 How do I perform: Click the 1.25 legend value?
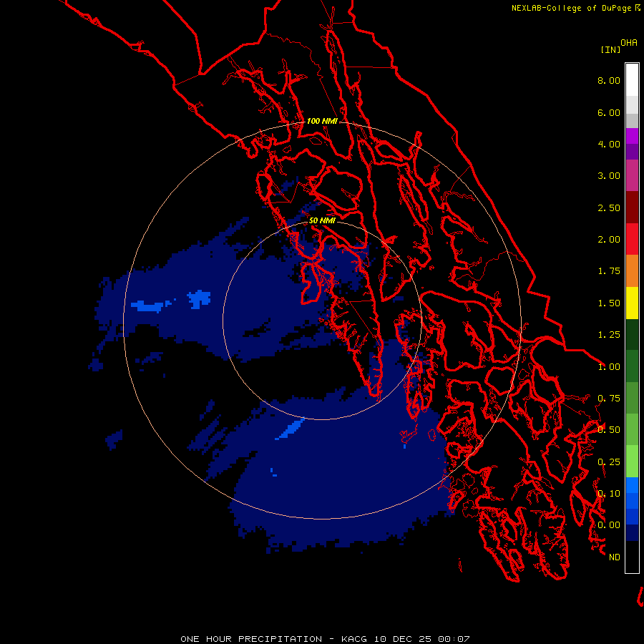[x=609, y=335]
